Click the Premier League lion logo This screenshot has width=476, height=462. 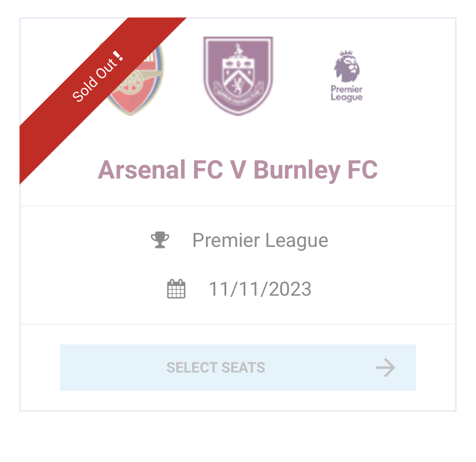pyautogui.click(x=347, y=66)
